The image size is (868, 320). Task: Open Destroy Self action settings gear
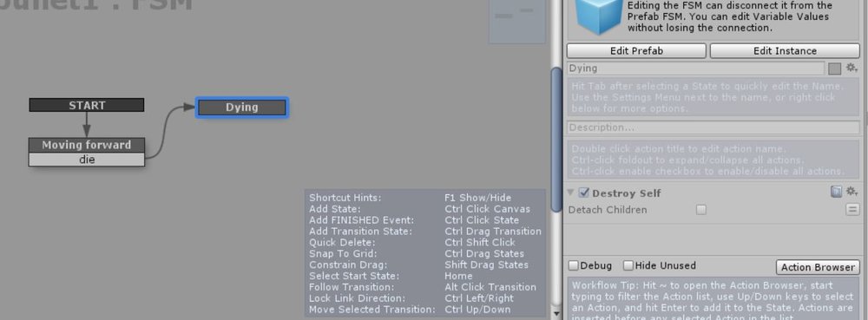tap(852, 192)
